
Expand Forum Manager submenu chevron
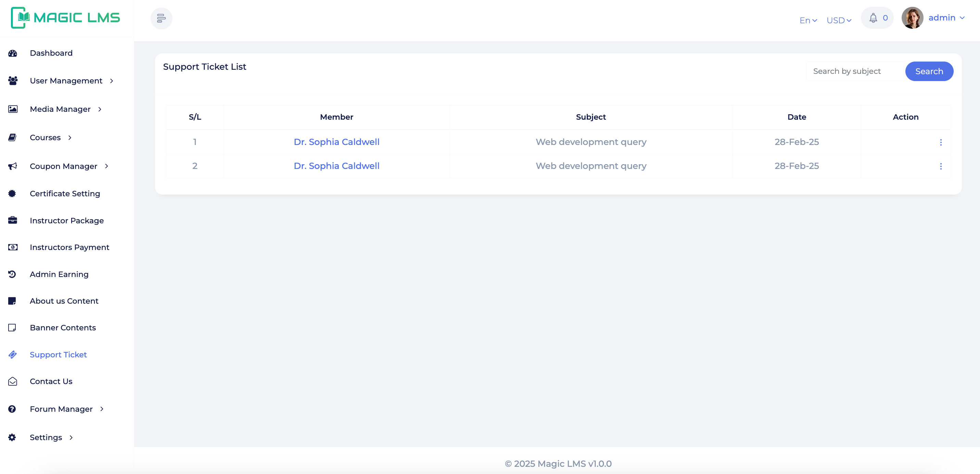(x=102, y=409)
